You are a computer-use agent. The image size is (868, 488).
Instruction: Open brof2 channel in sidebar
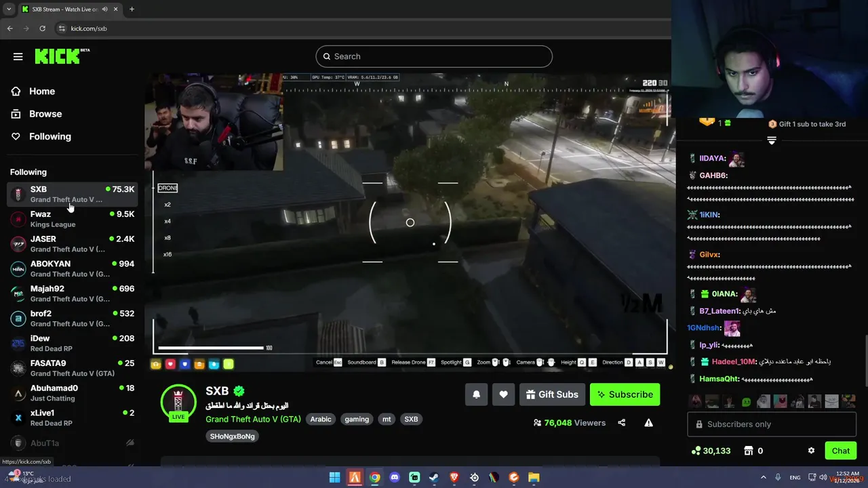[73, 319]
